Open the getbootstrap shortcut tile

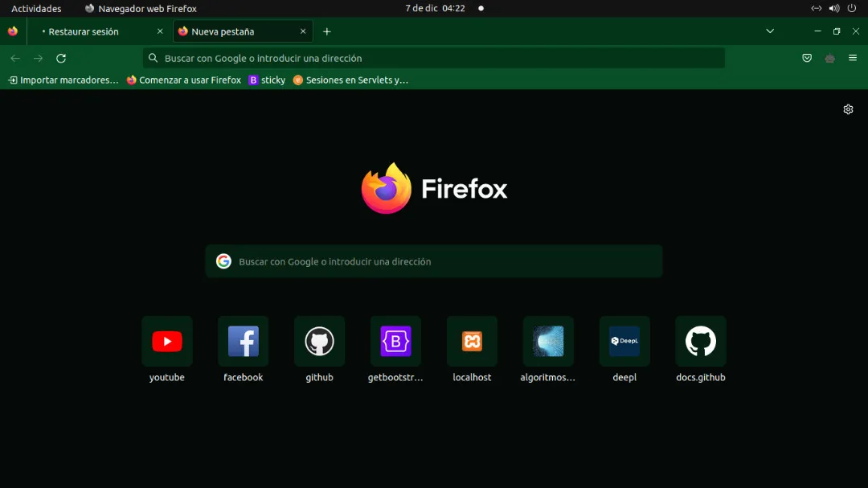coord(395,341)
